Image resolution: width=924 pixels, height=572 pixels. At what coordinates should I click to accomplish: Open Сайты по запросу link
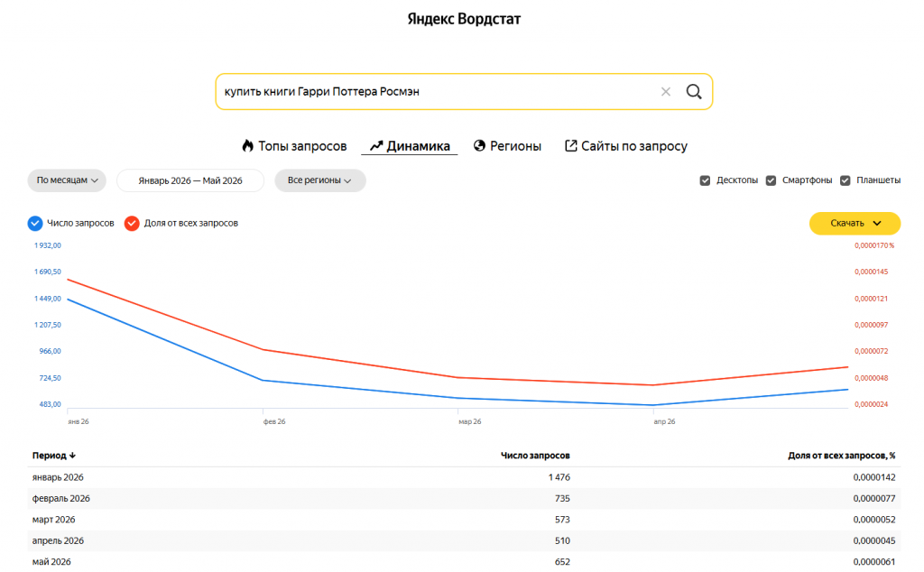tap(626, 145)
